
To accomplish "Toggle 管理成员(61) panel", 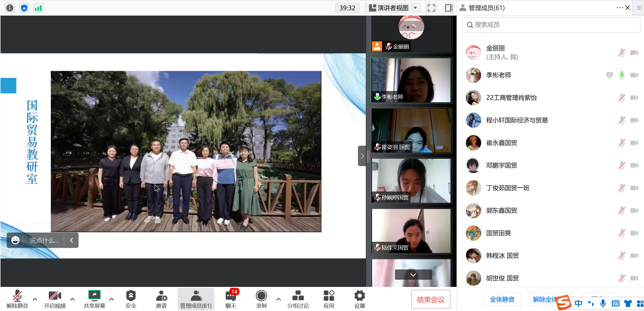I will click(196, 299).
